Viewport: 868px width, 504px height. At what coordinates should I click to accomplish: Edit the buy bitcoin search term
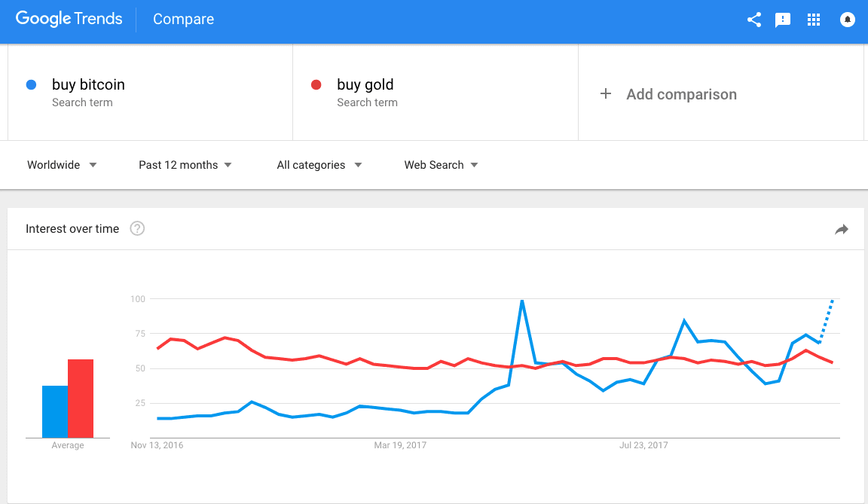(89, 84)
